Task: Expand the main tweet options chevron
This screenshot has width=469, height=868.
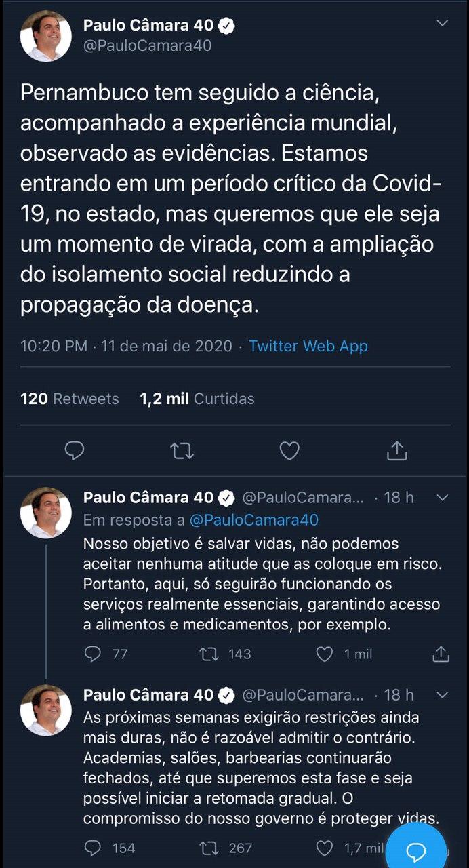Action: click(442, 24)
